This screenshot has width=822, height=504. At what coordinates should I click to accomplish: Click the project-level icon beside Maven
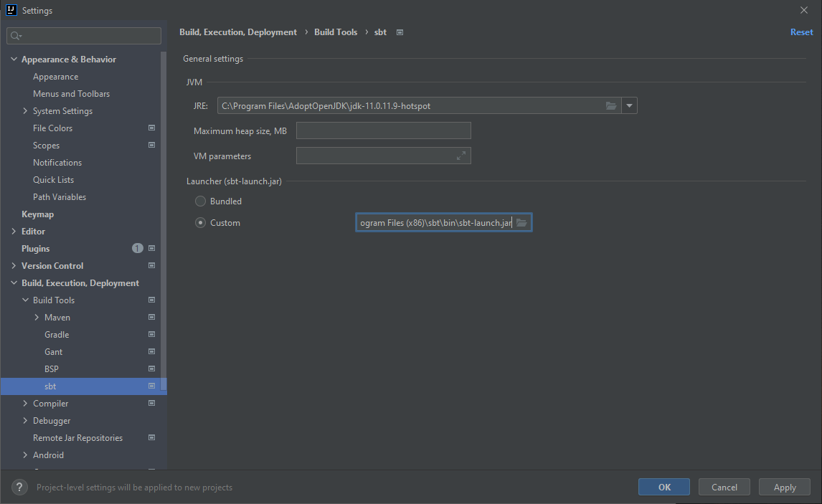pos(151,318)
